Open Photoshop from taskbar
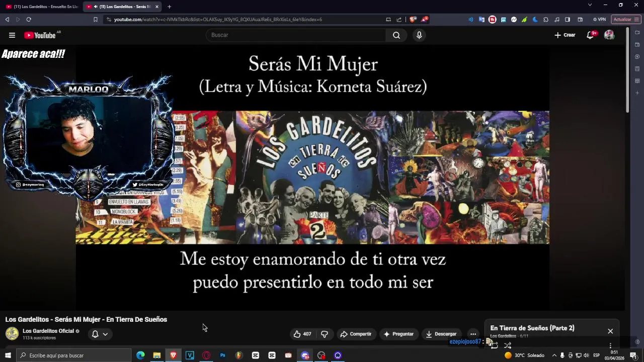Screen dimensions: 644x362 222,355
